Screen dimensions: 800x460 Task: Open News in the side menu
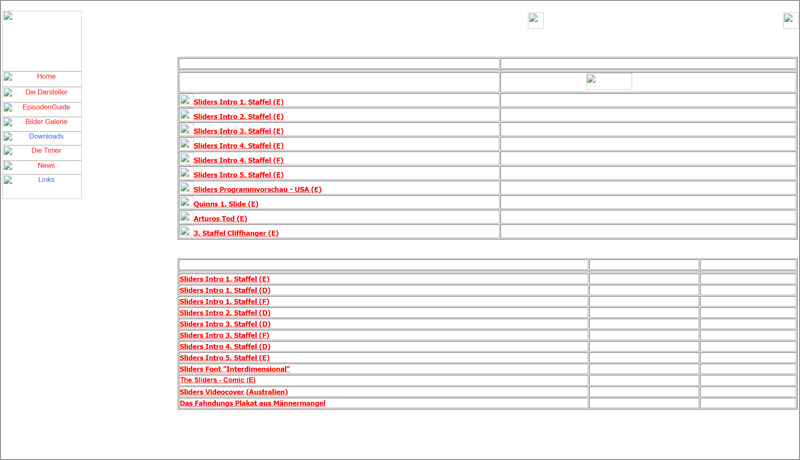pyautogui.click(x=46, y=165)
